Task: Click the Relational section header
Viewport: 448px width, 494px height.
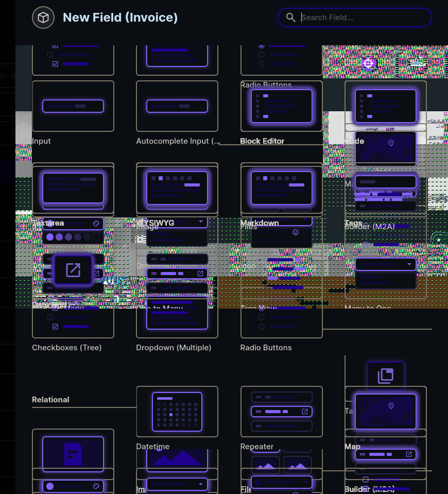Action: [x=50, y=400]
